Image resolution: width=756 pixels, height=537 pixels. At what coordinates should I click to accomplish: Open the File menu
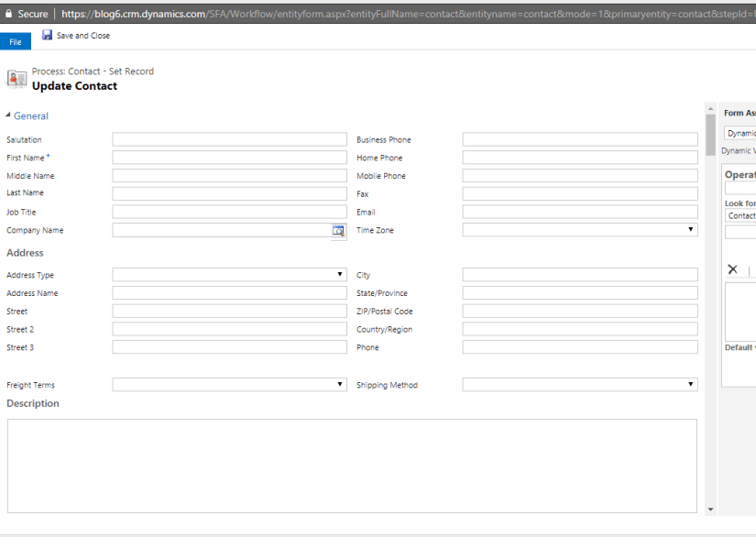[16, 41]
